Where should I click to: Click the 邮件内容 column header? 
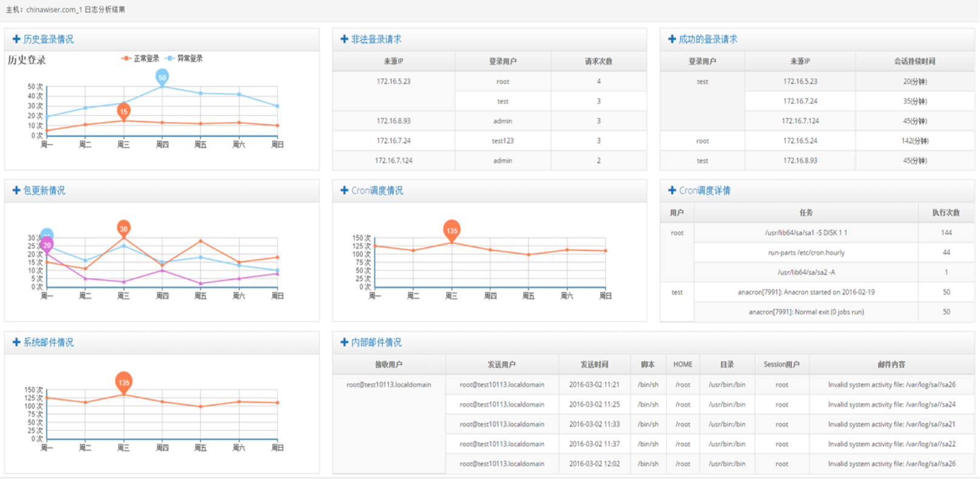coord(891,364)
